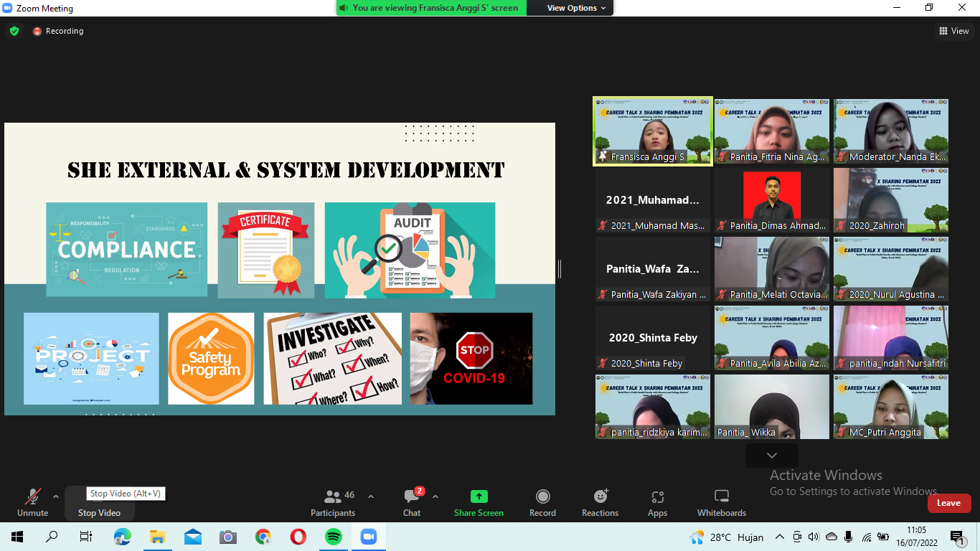Viewport: 980px width, 551px height.
Task: Expand the arrow next to Chat
Action: pos(435,496)
